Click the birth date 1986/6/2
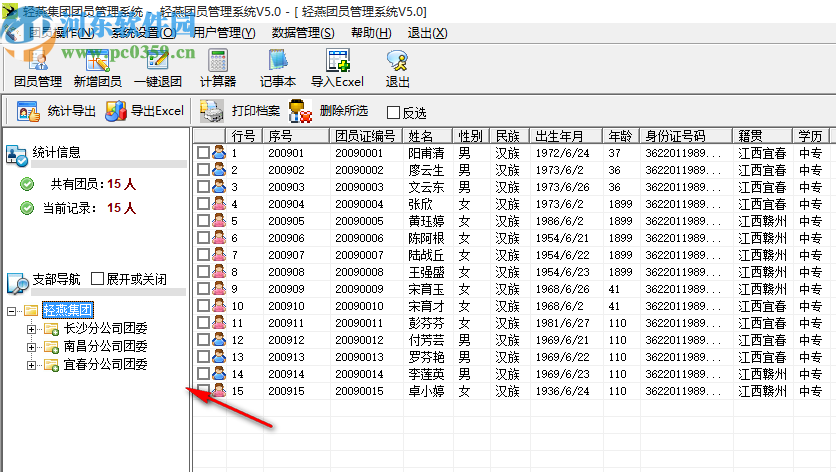The height and width of the screenshot is (472, 836). coord(559,221)
